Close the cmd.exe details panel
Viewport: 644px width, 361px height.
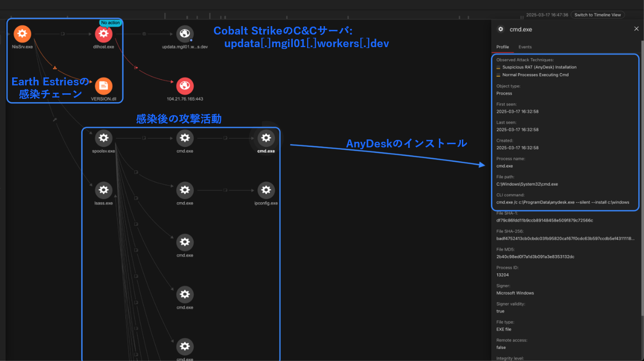coord(636,29)
